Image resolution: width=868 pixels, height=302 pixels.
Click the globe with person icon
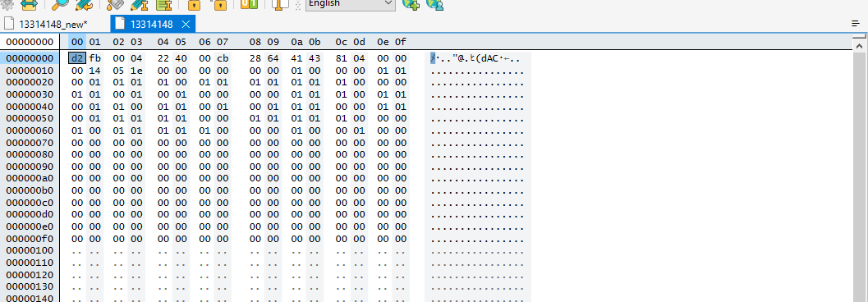435,4
